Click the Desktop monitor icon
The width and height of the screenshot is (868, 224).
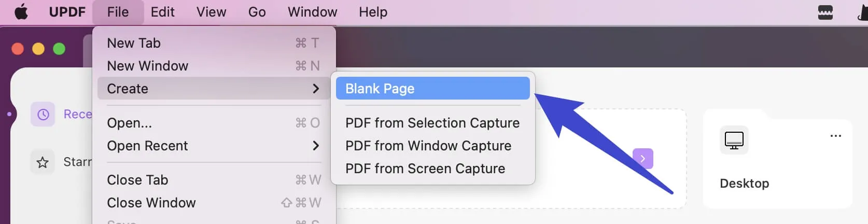coord(734,140)
